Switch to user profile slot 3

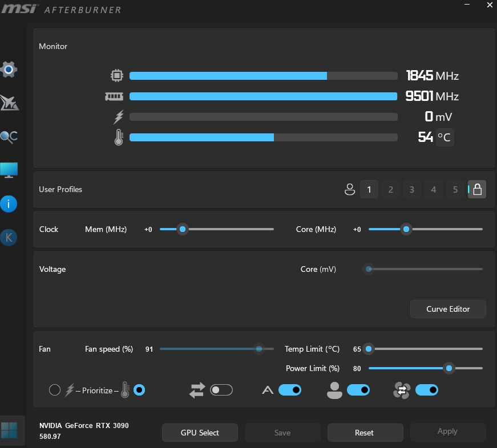coord(412,190)
